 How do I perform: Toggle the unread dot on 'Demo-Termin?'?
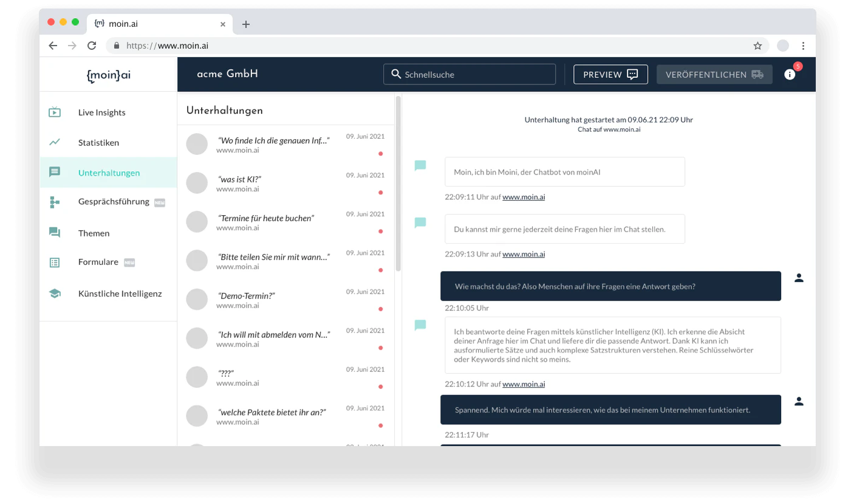point(380,309)
